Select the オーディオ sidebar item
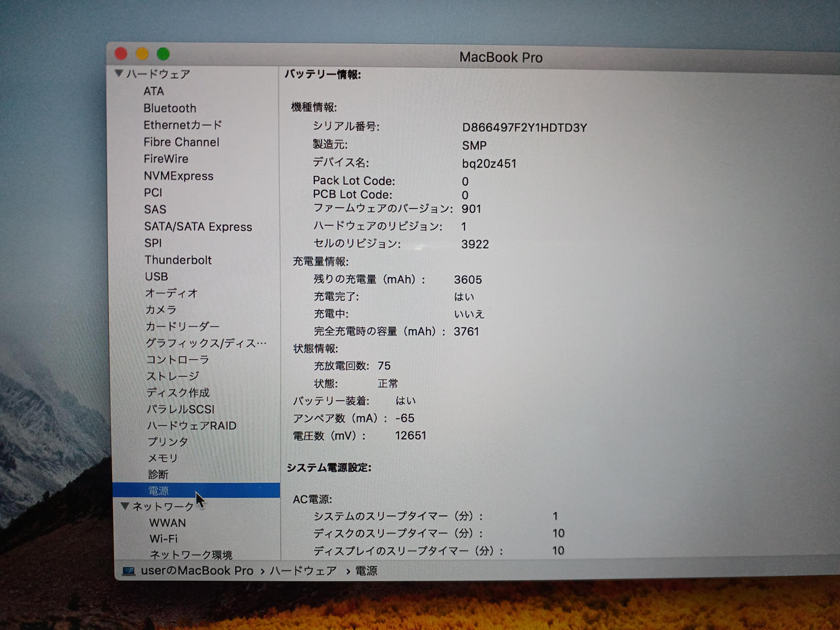This screenshot has width=840, height=630. 171,293
